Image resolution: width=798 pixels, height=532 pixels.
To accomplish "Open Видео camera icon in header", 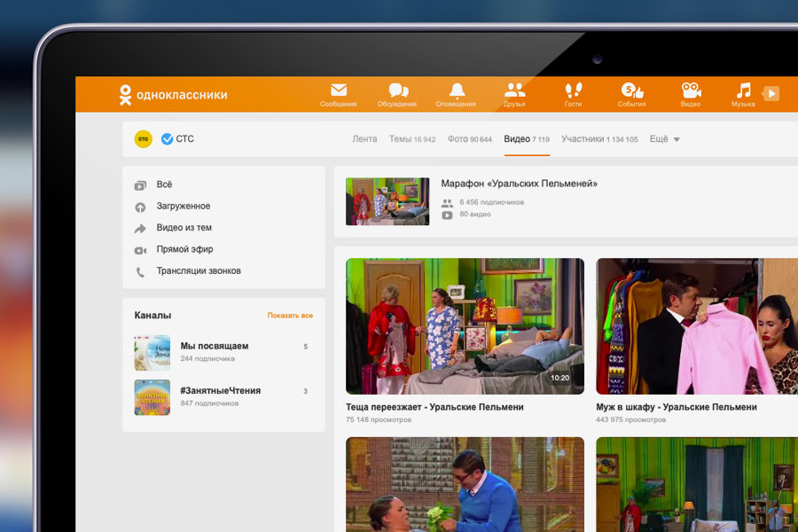I will point(691,90).
